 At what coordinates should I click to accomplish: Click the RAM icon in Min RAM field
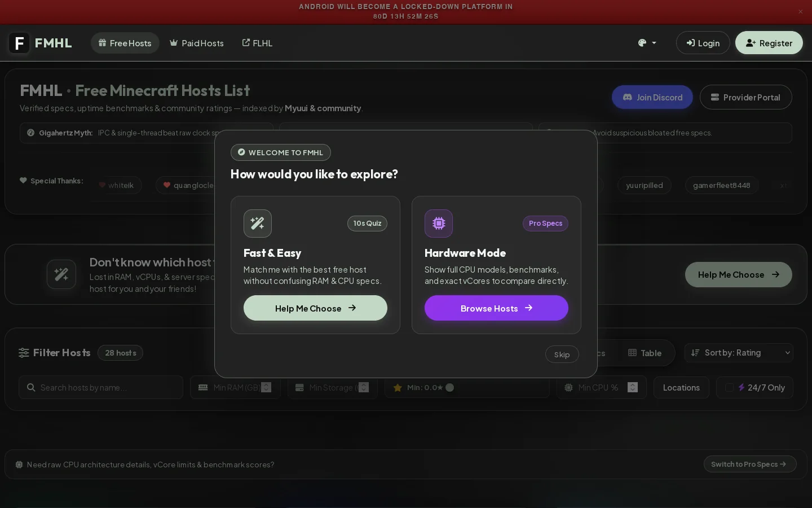204,388
